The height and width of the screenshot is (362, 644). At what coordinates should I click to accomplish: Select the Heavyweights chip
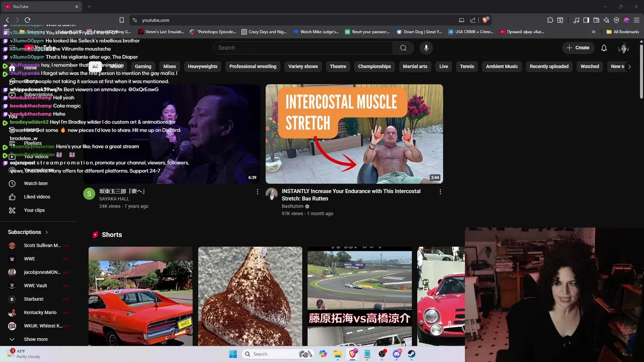[203, 66]
